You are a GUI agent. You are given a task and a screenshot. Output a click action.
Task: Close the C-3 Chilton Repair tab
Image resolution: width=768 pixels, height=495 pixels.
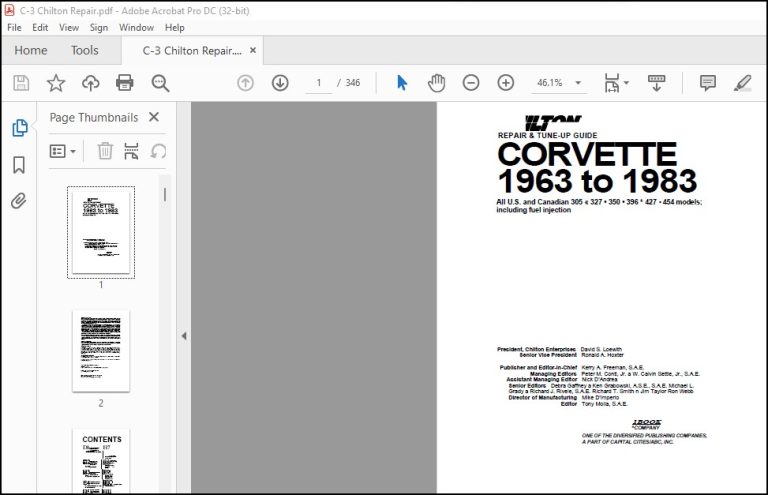[253, 50]
